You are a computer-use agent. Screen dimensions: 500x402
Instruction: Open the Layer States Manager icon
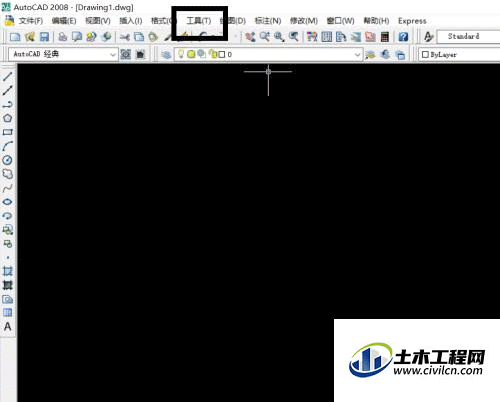(x=400, y=54)
